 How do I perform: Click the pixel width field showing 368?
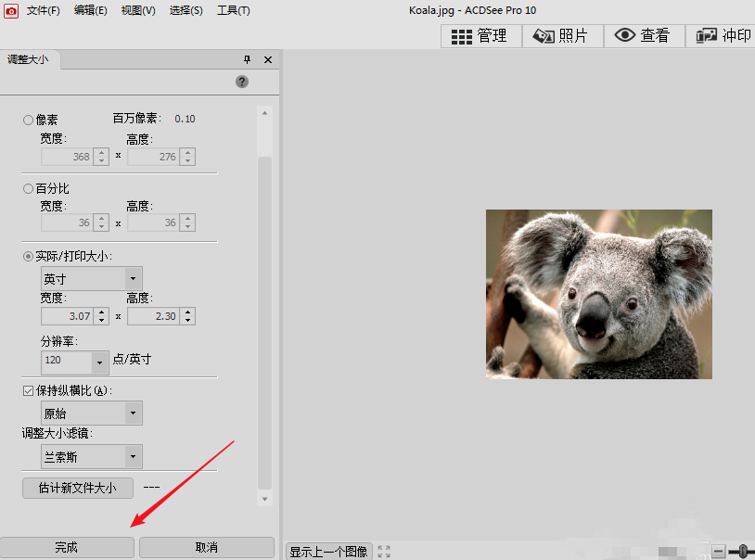pyautogui.click(x=67, y=157)
